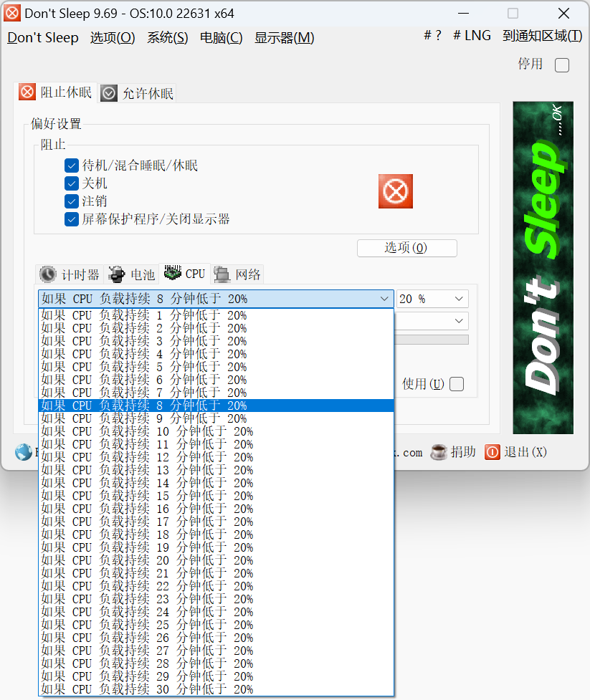
Task: Click the 选项(O) button
Action: coord(407,248)
